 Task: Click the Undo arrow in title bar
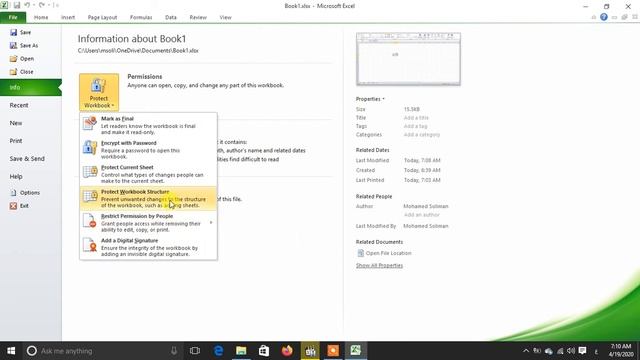pos(27,5)
